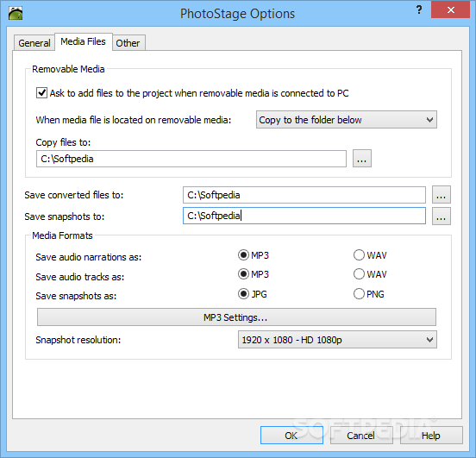This screenshot has width=476, height=458.
Task: Click the Help button
Action: pyautogui.click(x=431, y=436)
